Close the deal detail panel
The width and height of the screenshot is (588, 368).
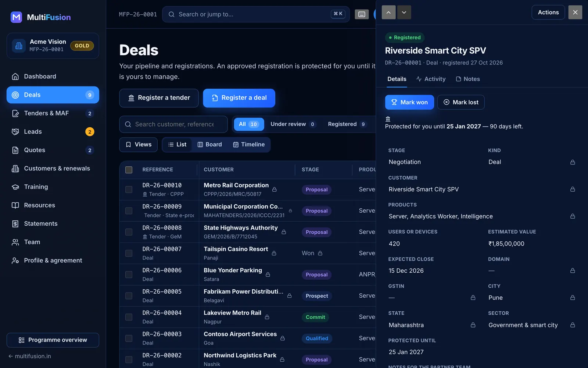point(575,13)
